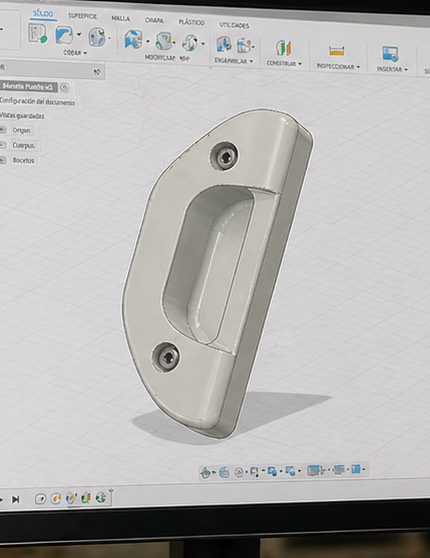The height and width of the screenshot is (558, 430).
Task: Switch to the CHAPA tab
Action: [x=154, y=20]
